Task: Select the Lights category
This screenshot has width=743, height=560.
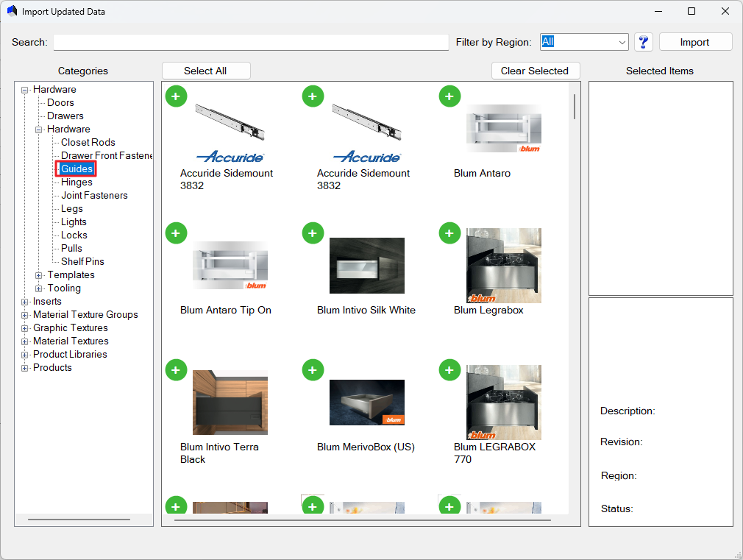Action: [74, 222]
